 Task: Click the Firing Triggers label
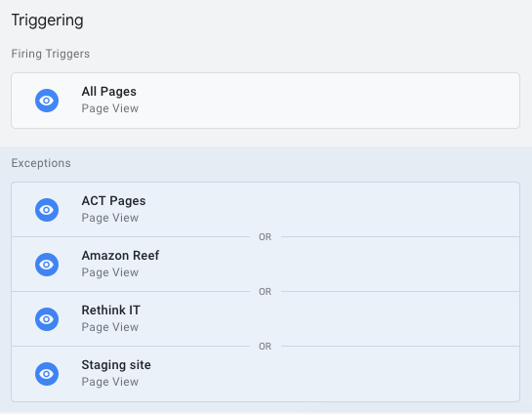(51, 54)
